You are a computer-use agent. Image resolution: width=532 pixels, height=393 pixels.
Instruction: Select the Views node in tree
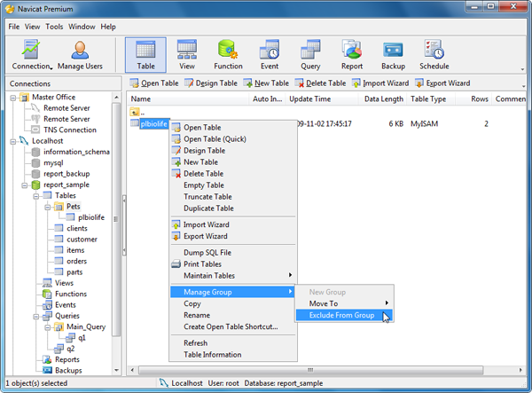pos(64,283)
